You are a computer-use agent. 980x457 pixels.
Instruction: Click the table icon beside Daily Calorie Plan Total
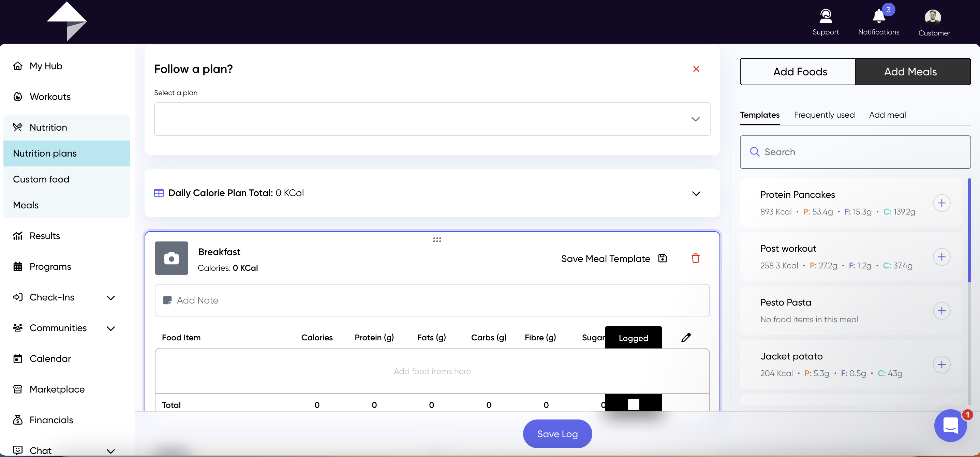point(159,193)
